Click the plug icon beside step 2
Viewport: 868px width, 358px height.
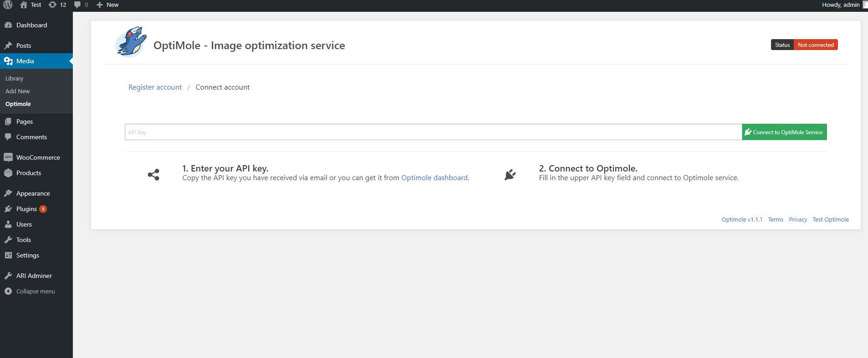pyautogui.click(x=510, y=175)
